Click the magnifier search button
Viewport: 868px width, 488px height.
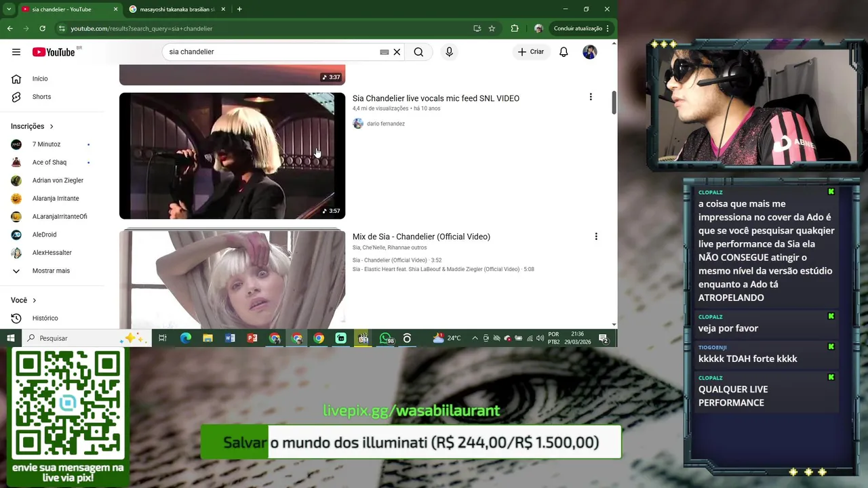pyautogui.click(x=418, y=52)
